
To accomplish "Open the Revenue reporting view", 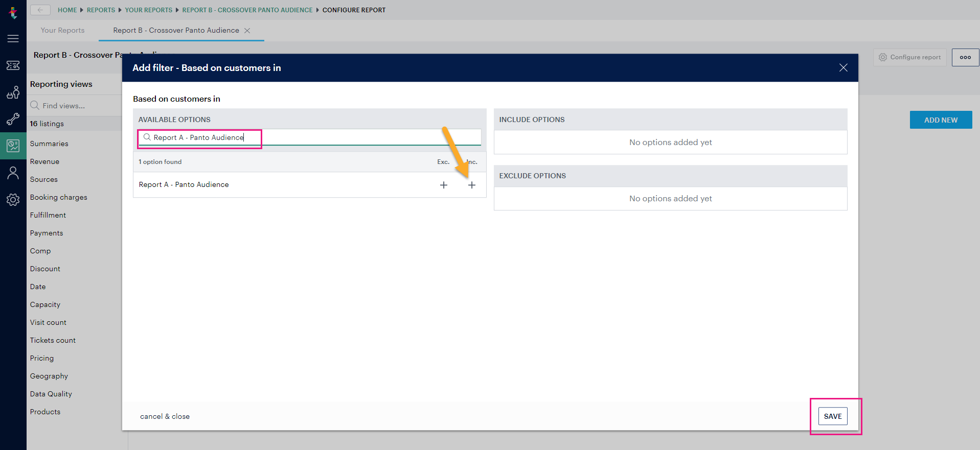I will [x=44, y=161].
